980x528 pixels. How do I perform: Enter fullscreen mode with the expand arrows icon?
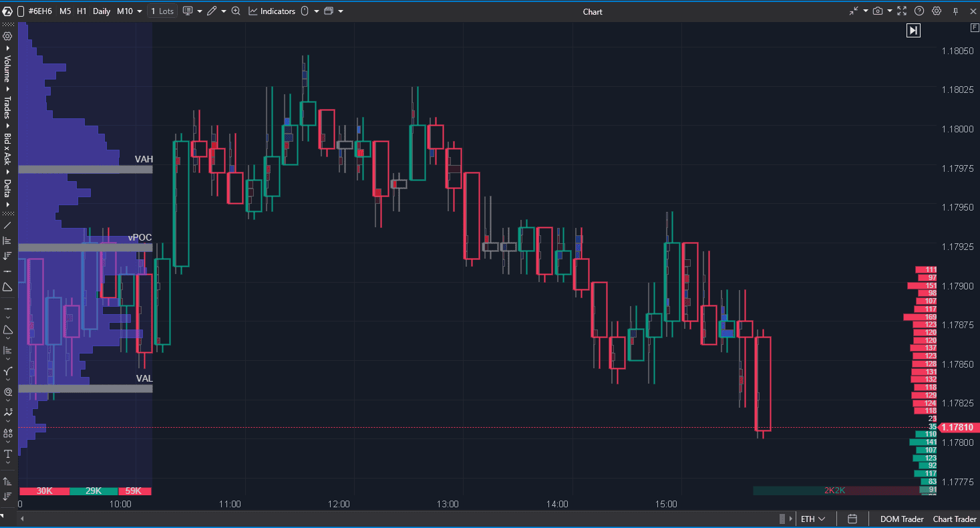902,11
